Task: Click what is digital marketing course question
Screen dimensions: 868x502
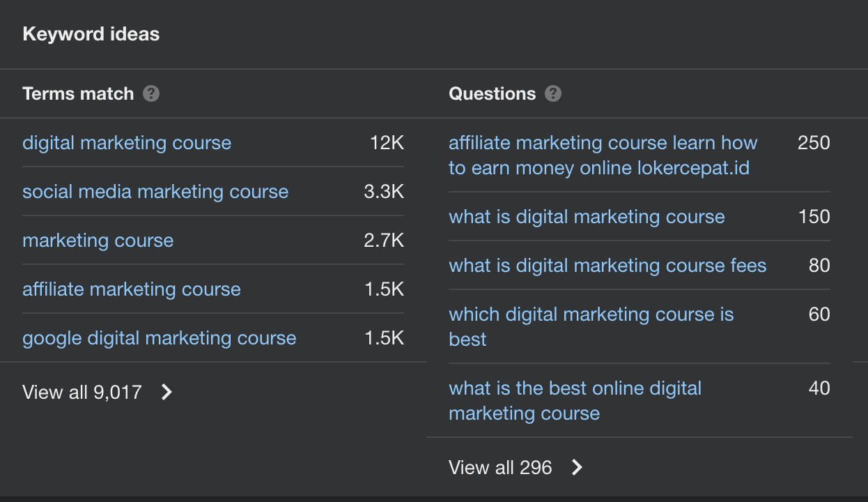Action: tap(587, 217)
